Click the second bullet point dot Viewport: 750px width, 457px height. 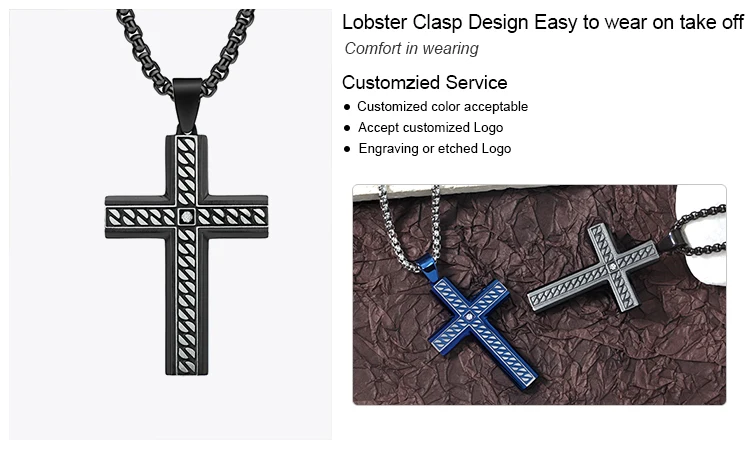pos(347,128)
